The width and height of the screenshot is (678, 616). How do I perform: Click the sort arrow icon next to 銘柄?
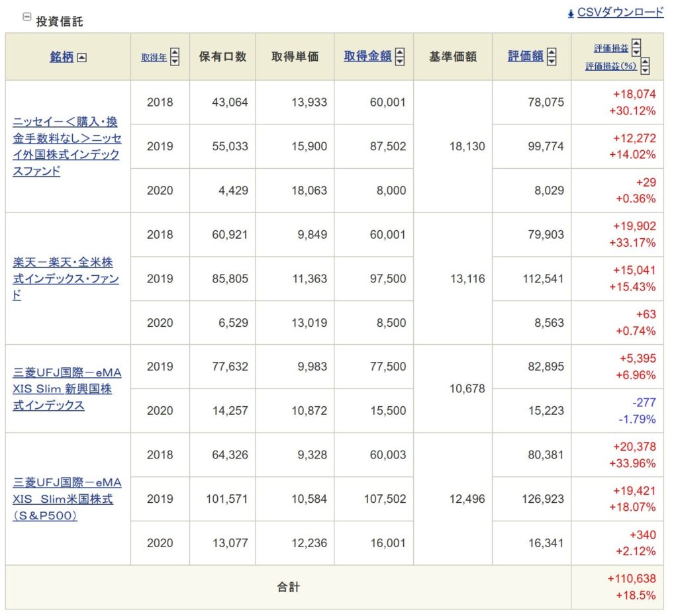(81, 58)
